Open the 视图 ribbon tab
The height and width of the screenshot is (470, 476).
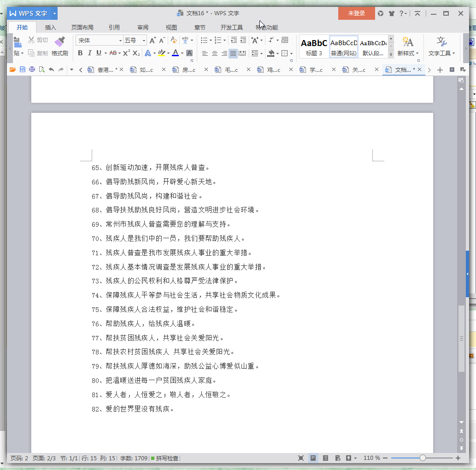pos(171,27)
